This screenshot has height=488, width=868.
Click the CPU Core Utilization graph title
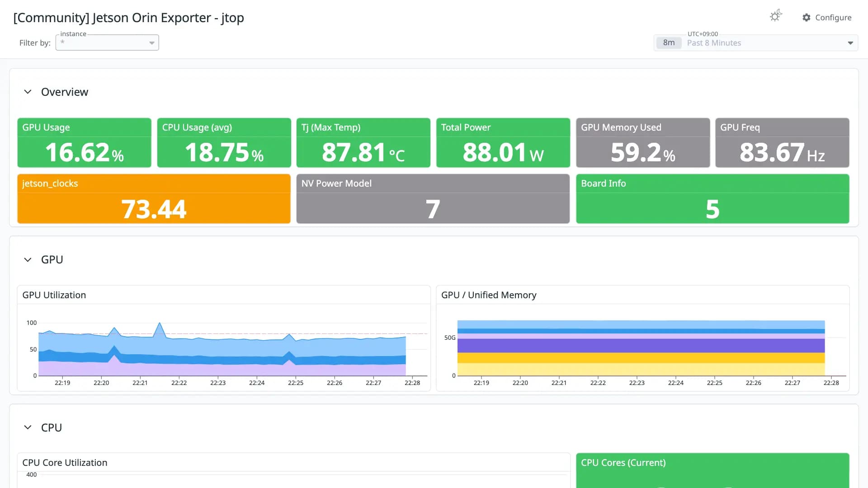[65, 463]
